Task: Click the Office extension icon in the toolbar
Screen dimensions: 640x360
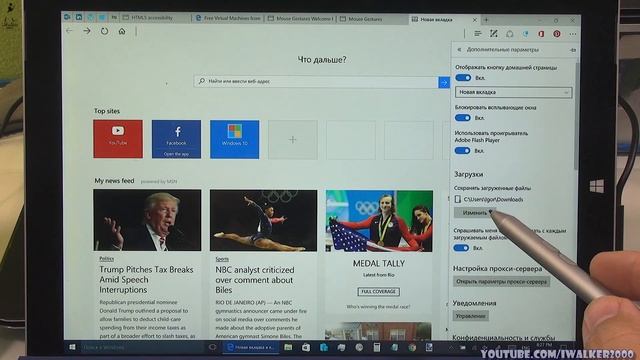Action: tap(541, 34)
